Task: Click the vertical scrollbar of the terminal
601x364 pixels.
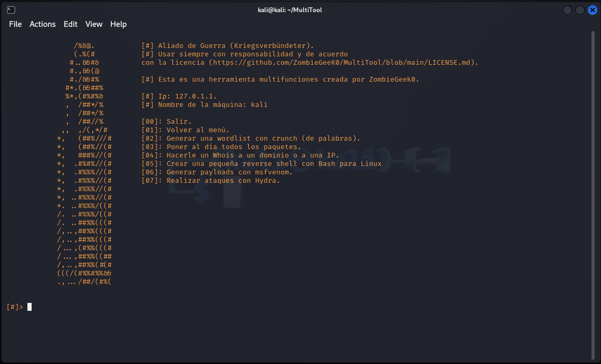Action: pyautogui.click(x=593, y=195)
